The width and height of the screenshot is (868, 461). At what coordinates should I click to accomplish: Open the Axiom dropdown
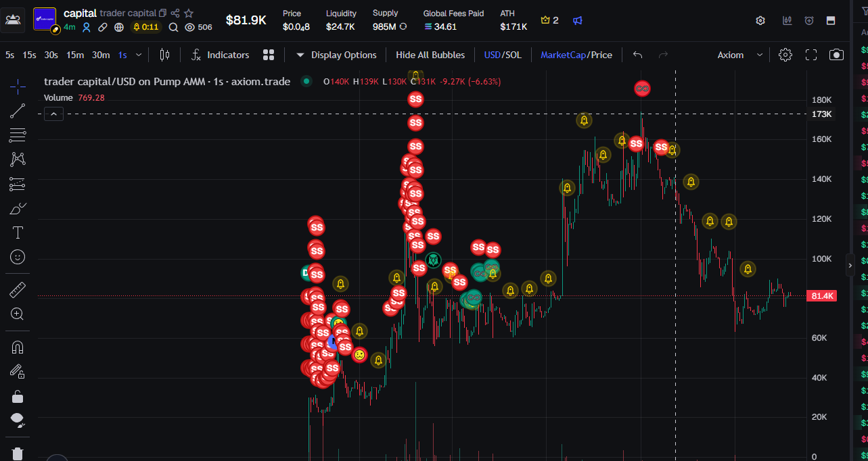click(740, 55)
